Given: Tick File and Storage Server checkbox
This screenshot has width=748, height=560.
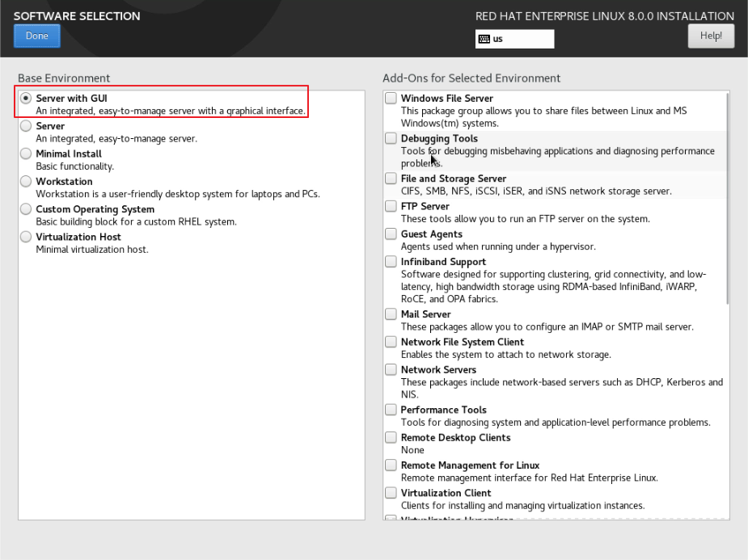Looking at the screenshot, I should [391, 178].
